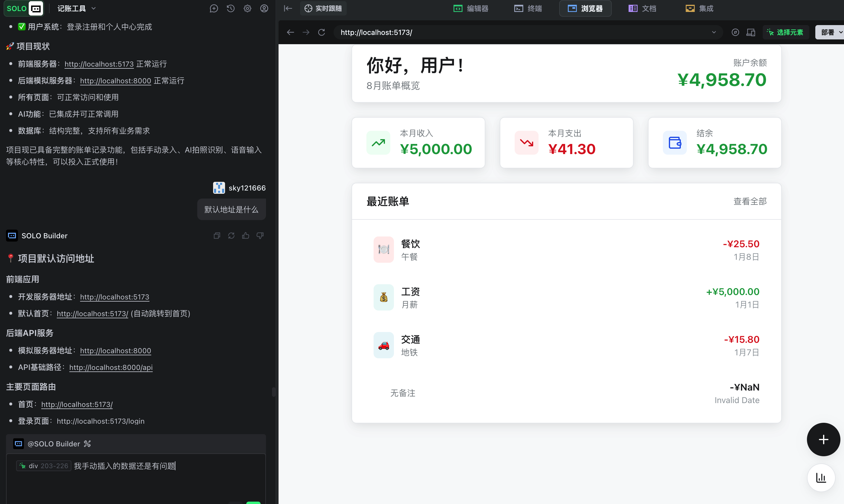Open 查看全部 to view all bills

pos(750,201)
